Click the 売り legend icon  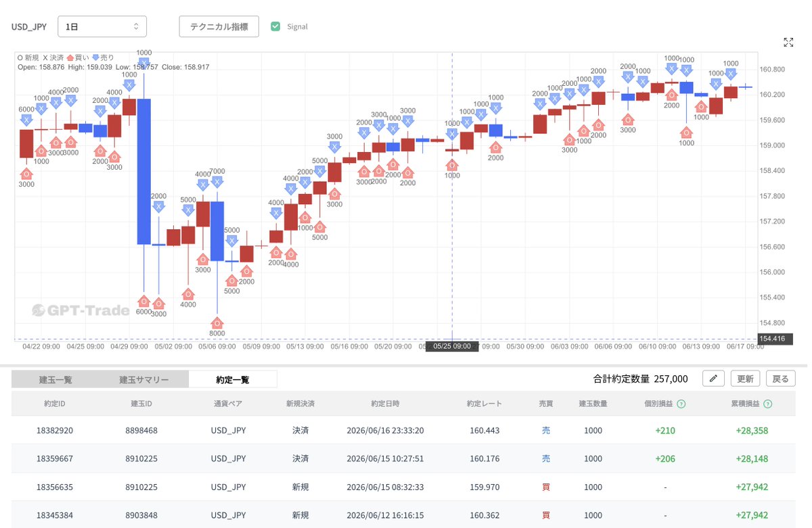pyautogui.click(x=95, y=57)
